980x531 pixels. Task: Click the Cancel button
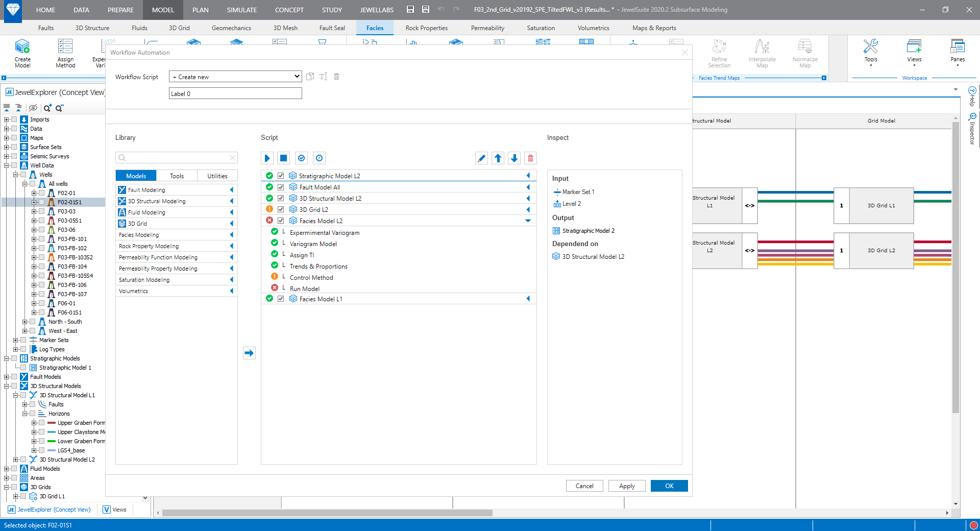pos(584,486)
